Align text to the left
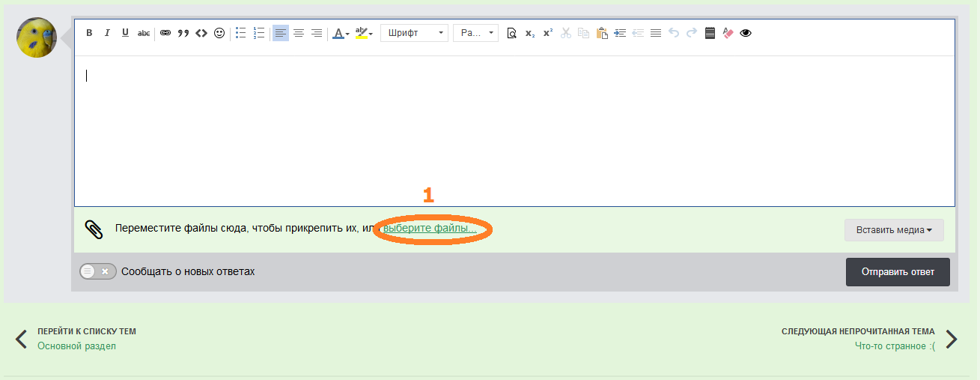Viewport: 980px width, 380px height. pos(281,33)
